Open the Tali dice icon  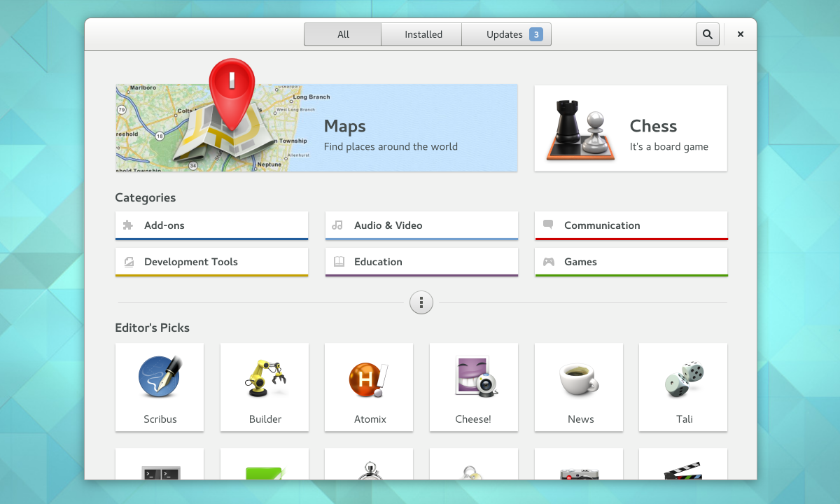coord(685,379)
